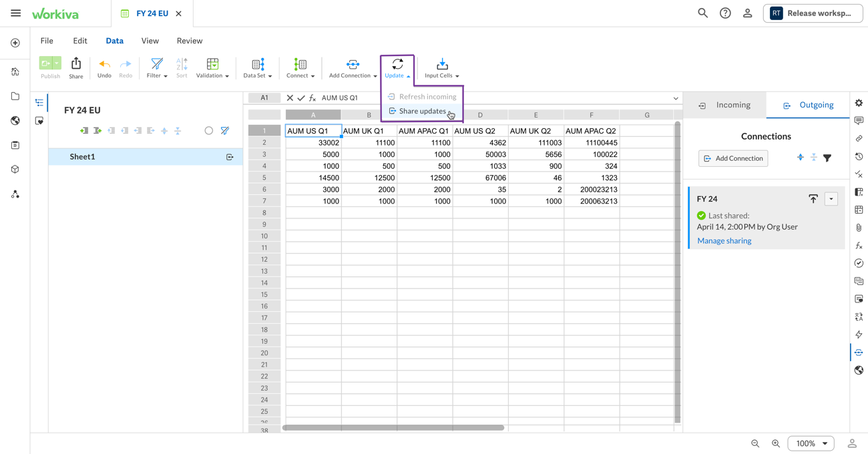
Task: Open the Manage sharing link
Action: pyautogui.click(x=724, y=241)
